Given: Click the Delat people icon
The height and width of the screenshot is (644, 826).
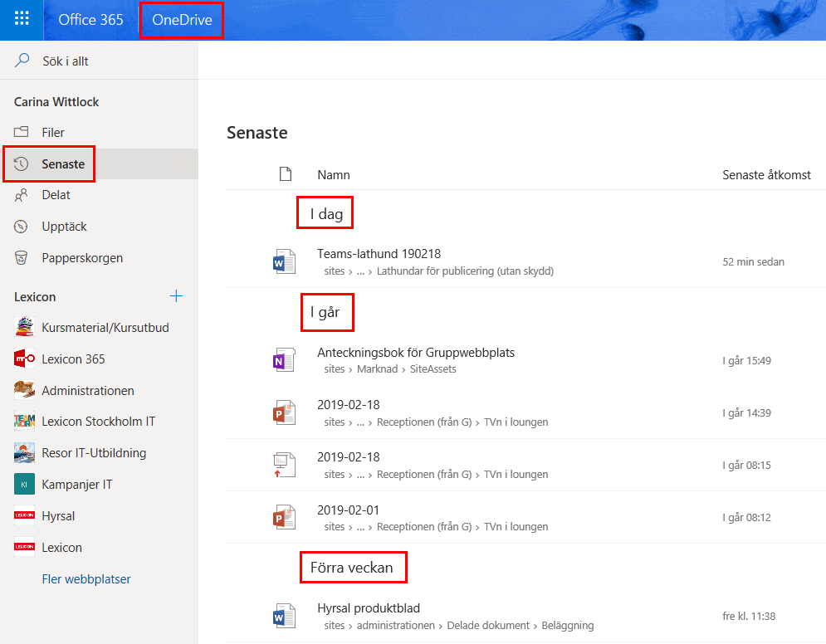Looking at the screenshot, I should tap(21, 195).
